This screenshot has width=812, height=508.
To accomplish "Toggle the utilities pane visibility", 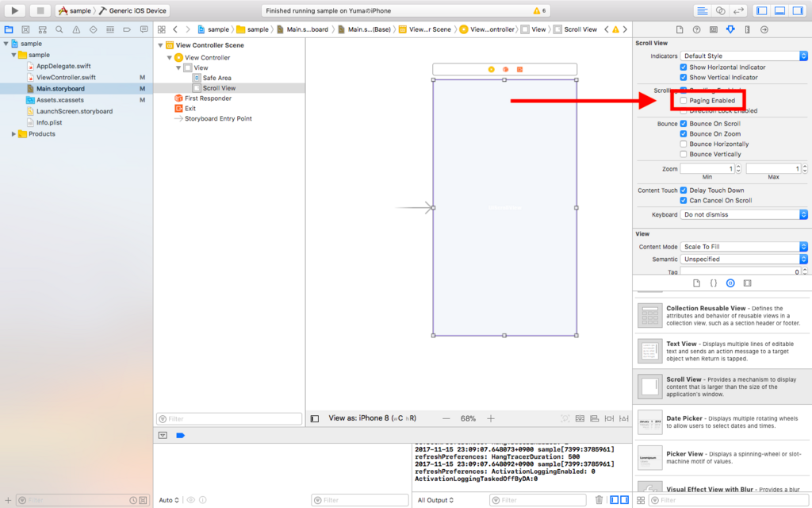I will (x=798, y=10).
